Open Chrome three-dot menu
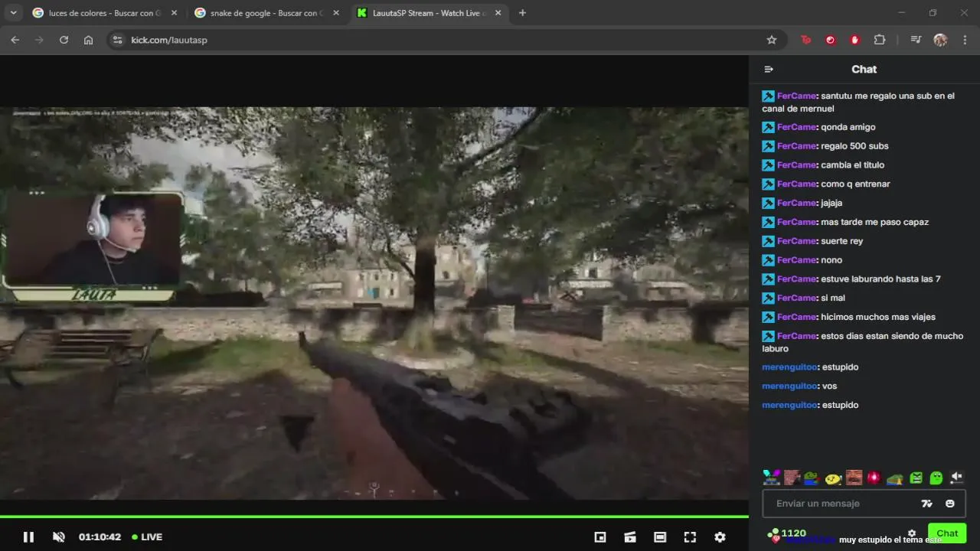The height and width of the screenshot is (551, 980). pos(964,40)
